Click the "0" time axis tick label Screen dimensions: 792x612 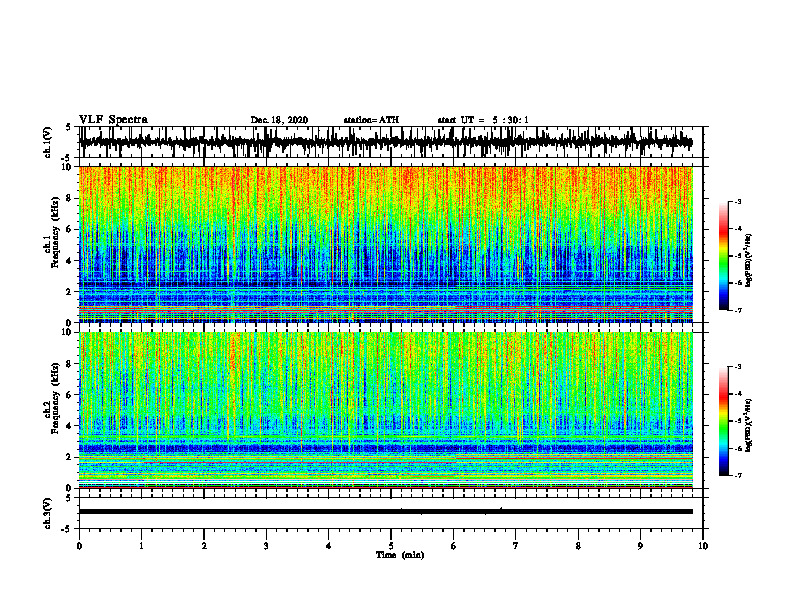(79, 546)
